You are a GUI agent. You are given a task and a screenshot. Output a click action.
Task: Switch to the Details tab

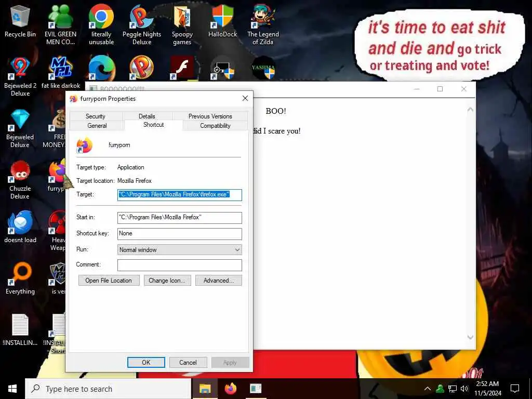pyautogui.click(x=147, y=116)
